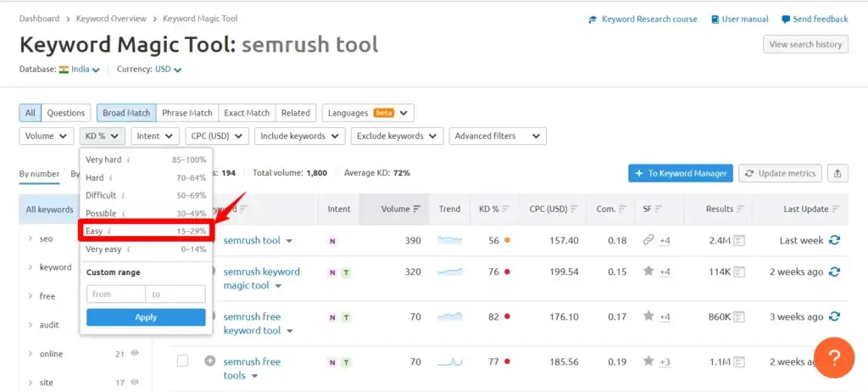Open Include keywords dropdown
The image size is (868, 392).
299,136
